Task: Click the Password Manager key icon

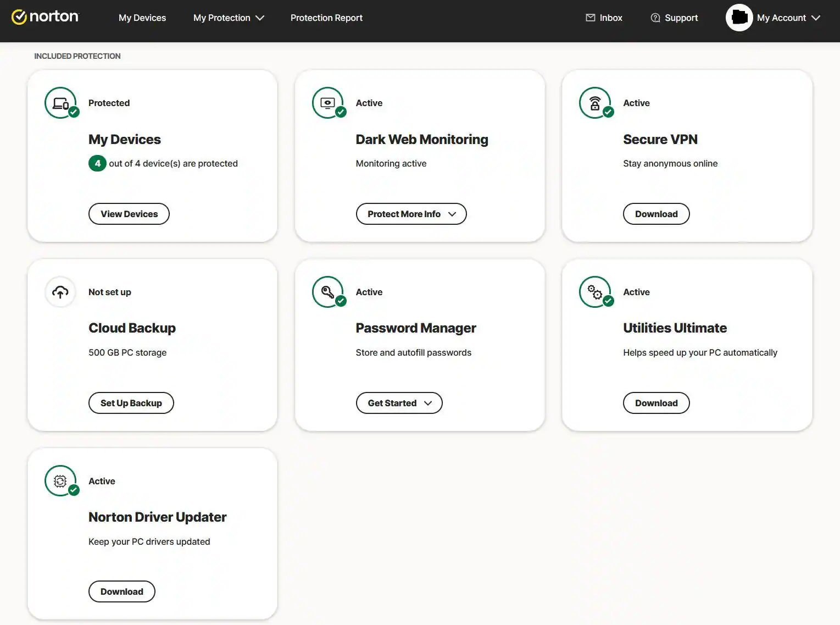Action: click(327, 292)
